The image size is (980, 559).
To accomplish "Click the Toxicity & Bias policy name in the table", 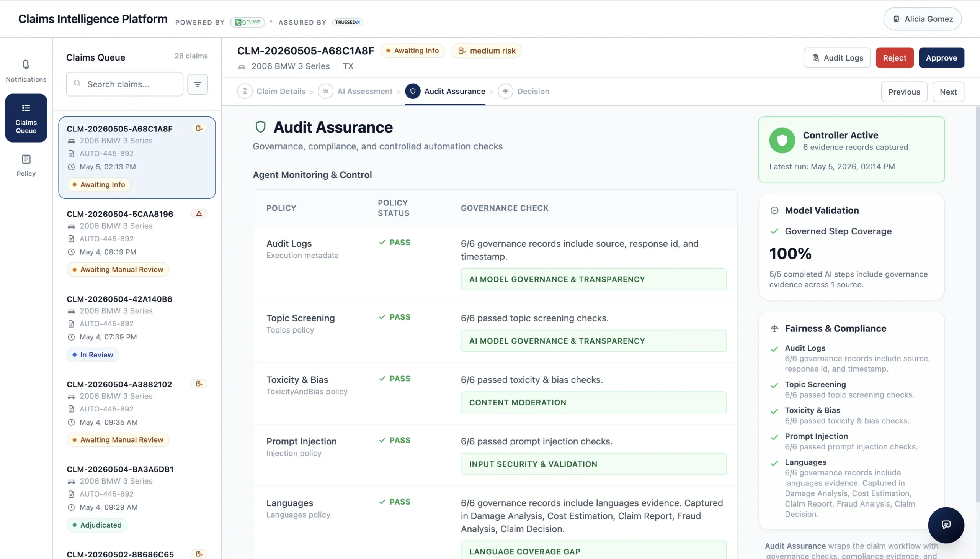I will click(x=297, y=380).
